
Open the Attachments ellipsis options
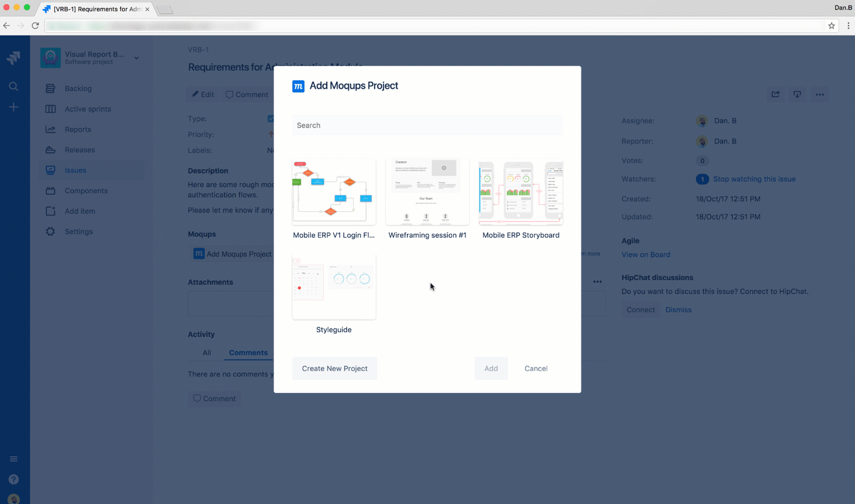597,281
